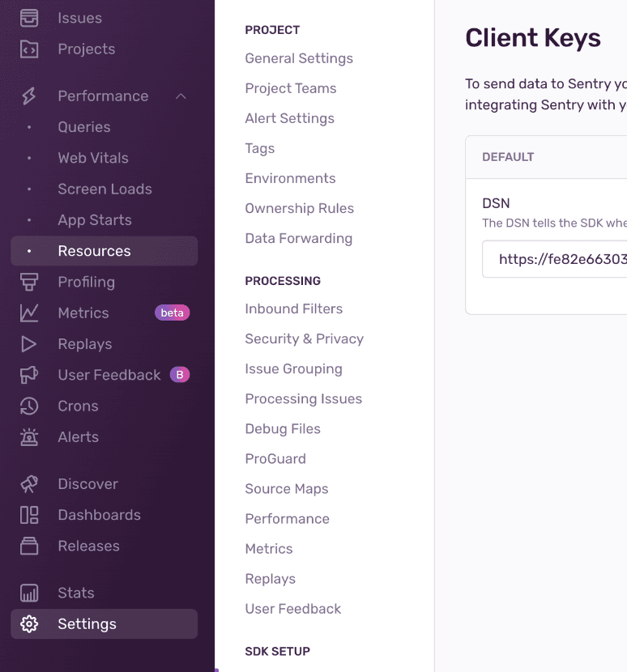Click the Alerts siren icon
This screenshot has height=672, width=627.
(29, 437)
